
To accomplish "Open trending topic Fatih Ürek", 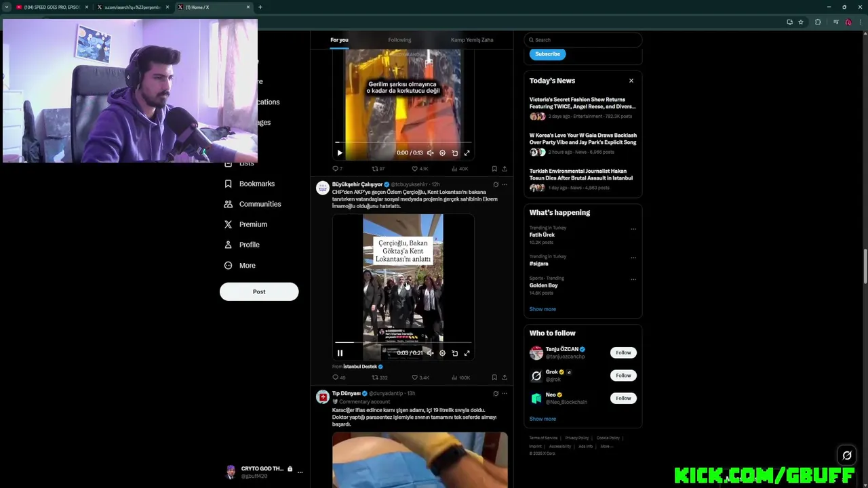I will pyautogui.click(x=542, y=235).
